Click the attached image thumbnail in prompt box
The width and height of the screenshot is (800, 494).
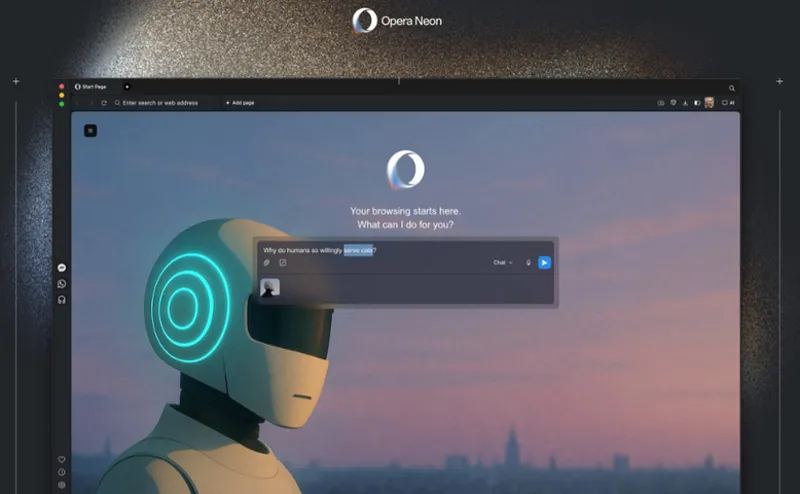(270, 287)
